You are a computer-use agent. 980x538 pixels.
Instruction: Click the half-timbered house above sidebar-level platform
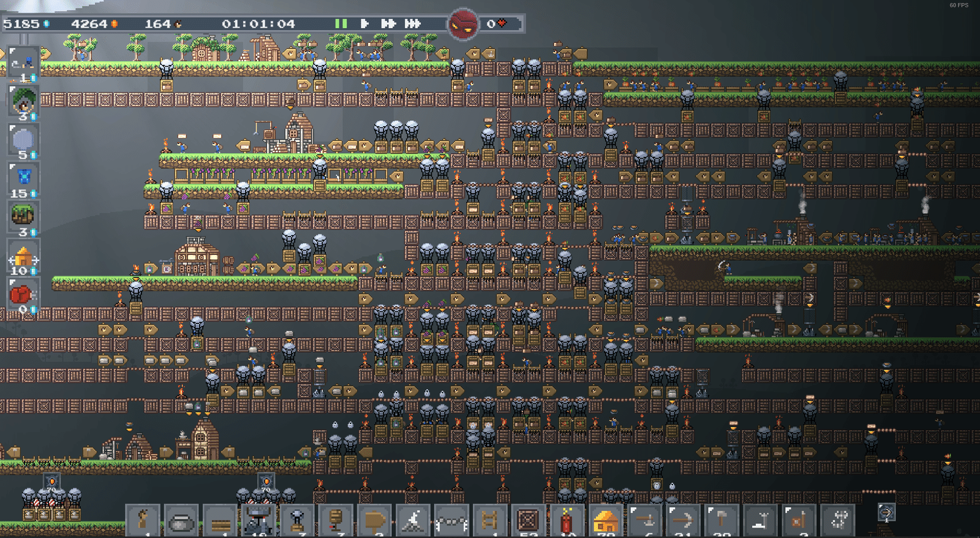[x=197, y=257]
